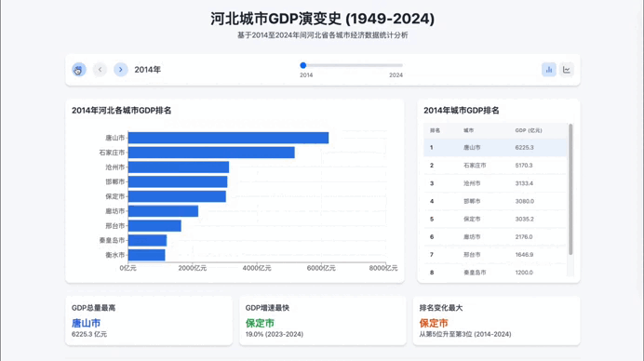Click the GDP value 5170.3 in table
The width and height of the screenshot is (644, 361).
524,166
